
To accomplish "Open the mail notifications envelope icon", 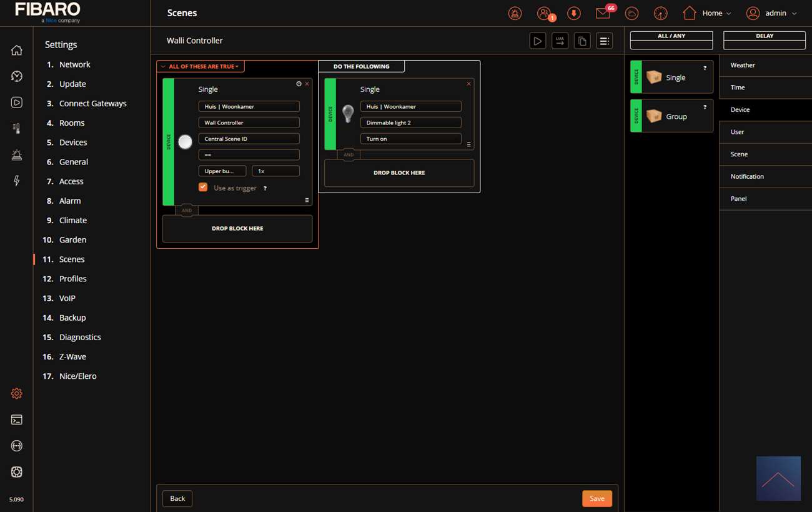I will (603, 13).
